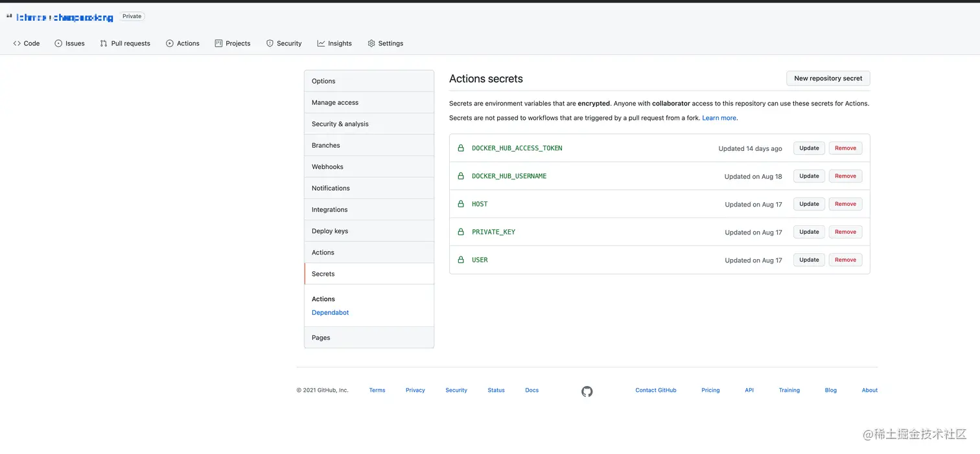Open Status footer link
Screen dimensions: 980x454
(496, 390)
